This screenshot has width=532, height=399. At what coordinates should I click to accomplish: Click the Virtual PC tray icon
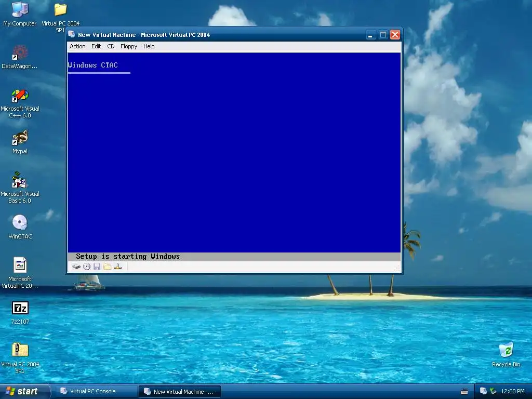pos(484,391)
